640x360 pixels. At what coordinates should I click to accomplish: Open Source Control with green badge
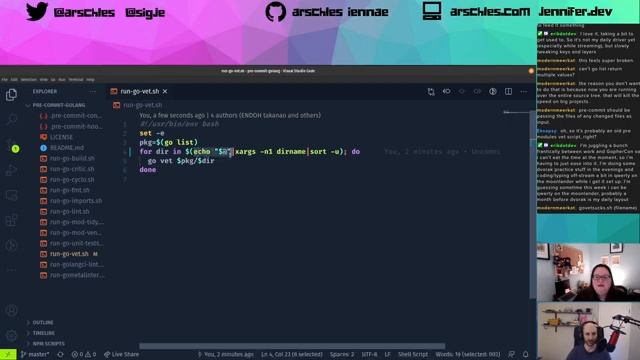point(12,145)
